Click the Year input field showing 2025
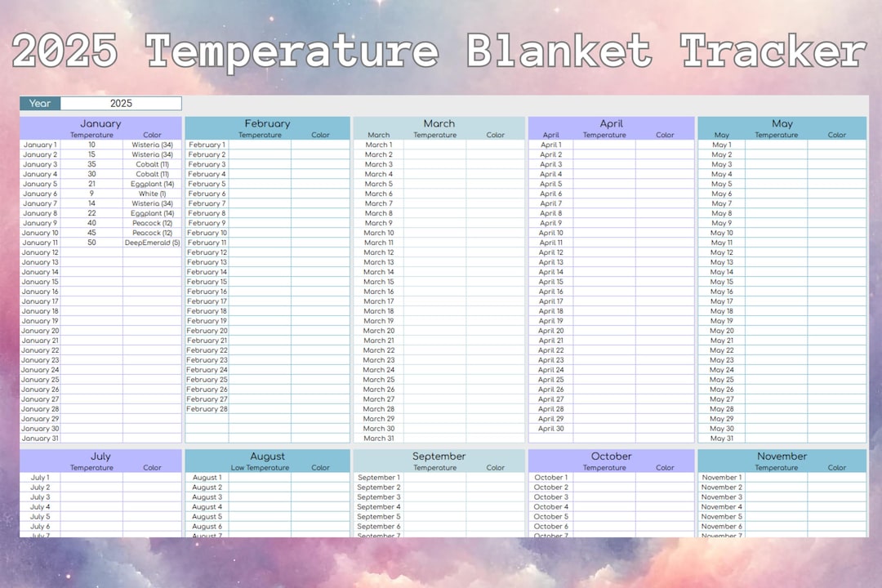 click(x=121, y=103)
